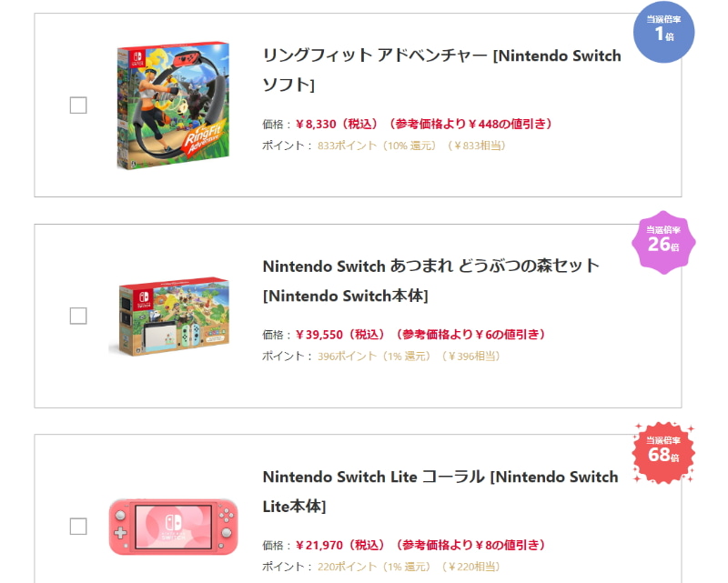The image size is (728, 583).
Task: Tick the Animal Crossing Switch set checkbox
Action: [78, 316]
